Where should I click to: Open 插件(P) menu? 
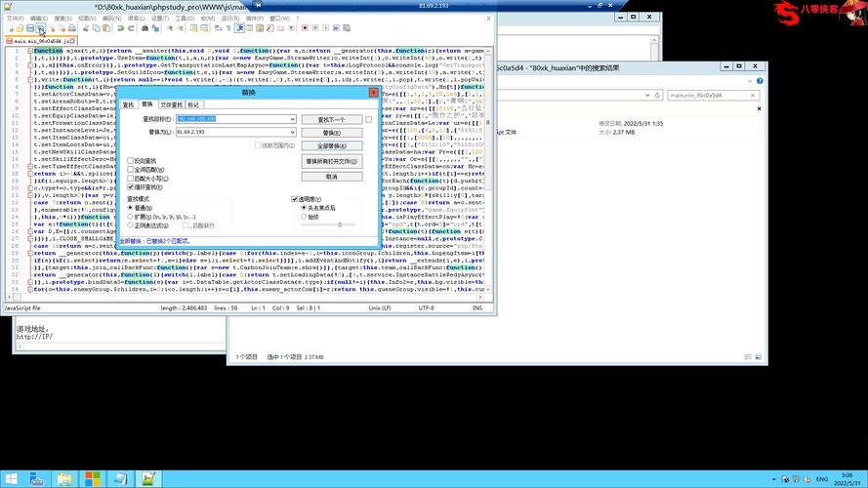click(254, 19)
